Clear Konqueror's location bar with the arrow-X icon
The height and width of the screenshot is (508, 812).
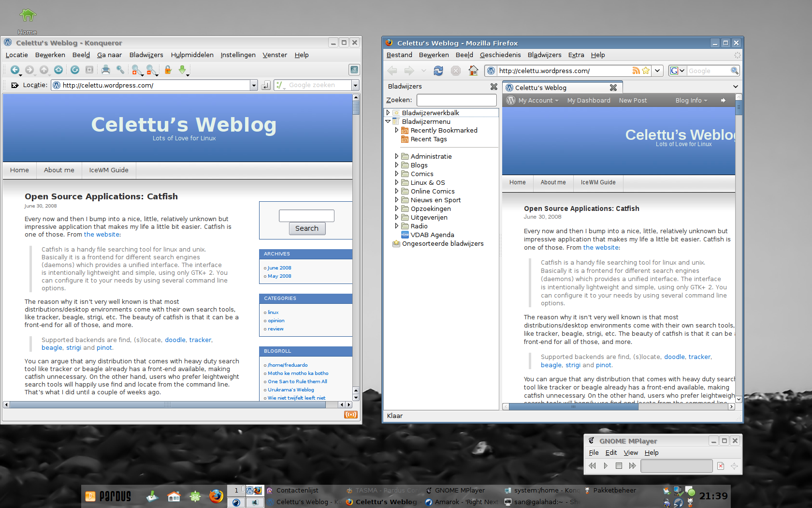(15, 85)
